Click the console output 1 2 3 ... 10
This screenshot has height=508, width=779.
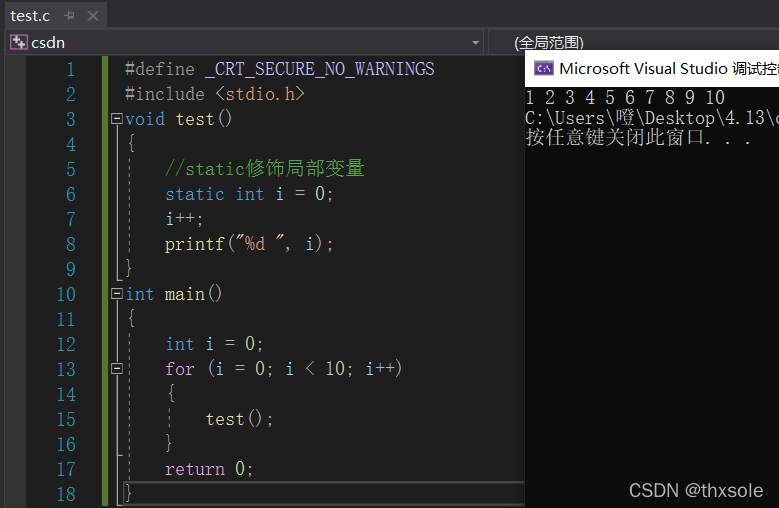point(625,97)
